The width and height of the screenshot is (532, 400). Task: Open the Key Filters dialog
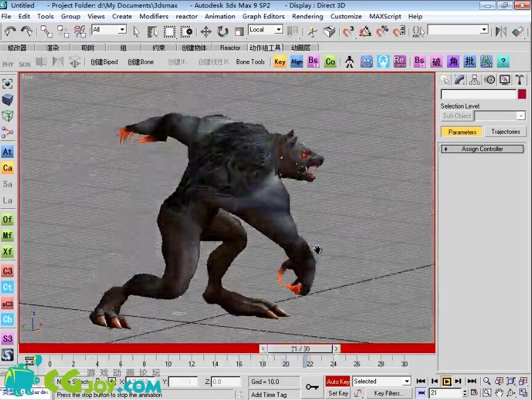coord(389,393)
